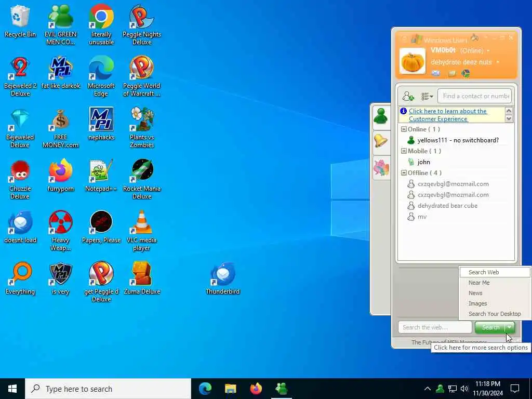This screenshot has height=399, width=532.
Task: Choose Images search option
Action: [x=495, y=303]
